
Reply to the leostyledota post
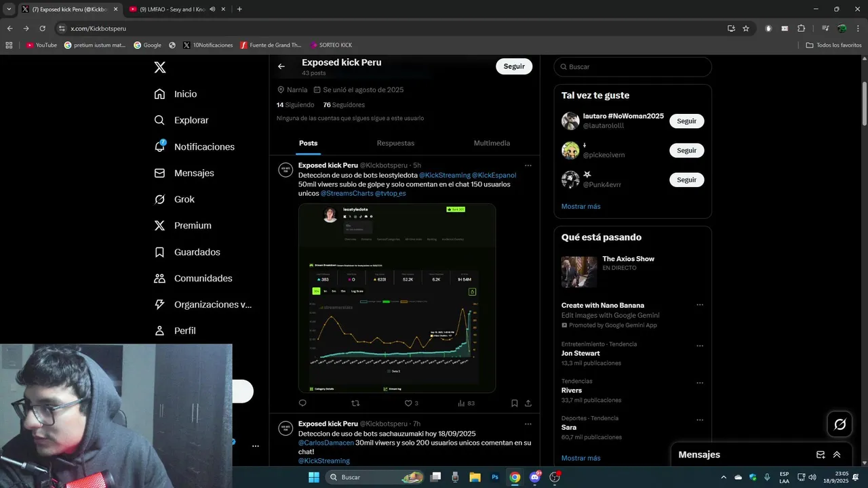302,403
